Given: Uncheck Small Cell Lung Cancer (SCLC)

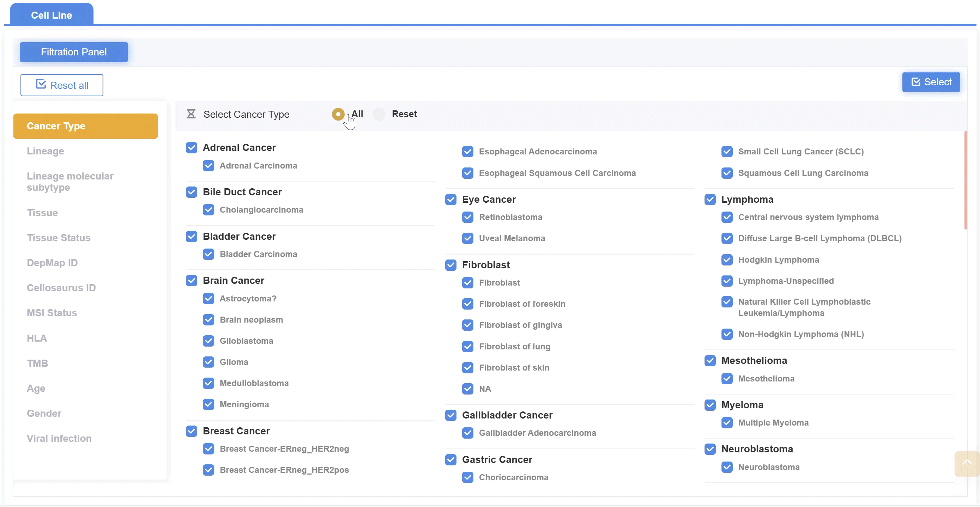Looking at the screenshot, I should (x=727, y=151).
